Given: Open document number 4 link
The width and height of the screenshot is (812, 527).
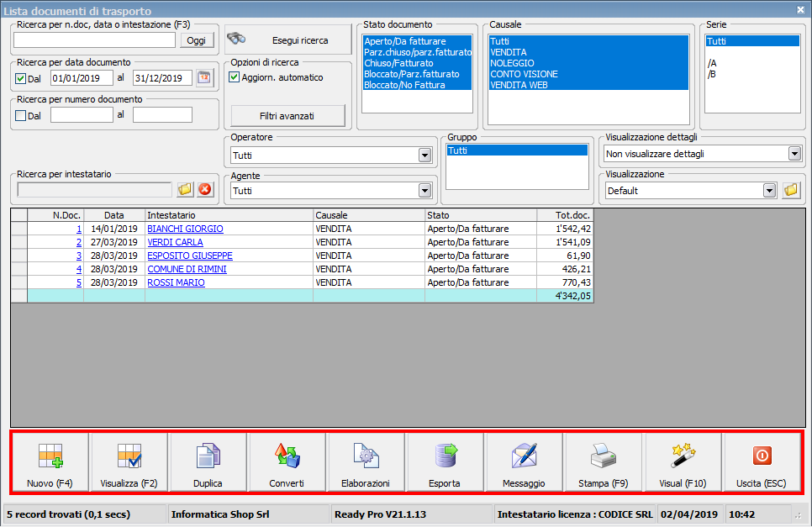Looking at the screenshot, I should point(79,269).
